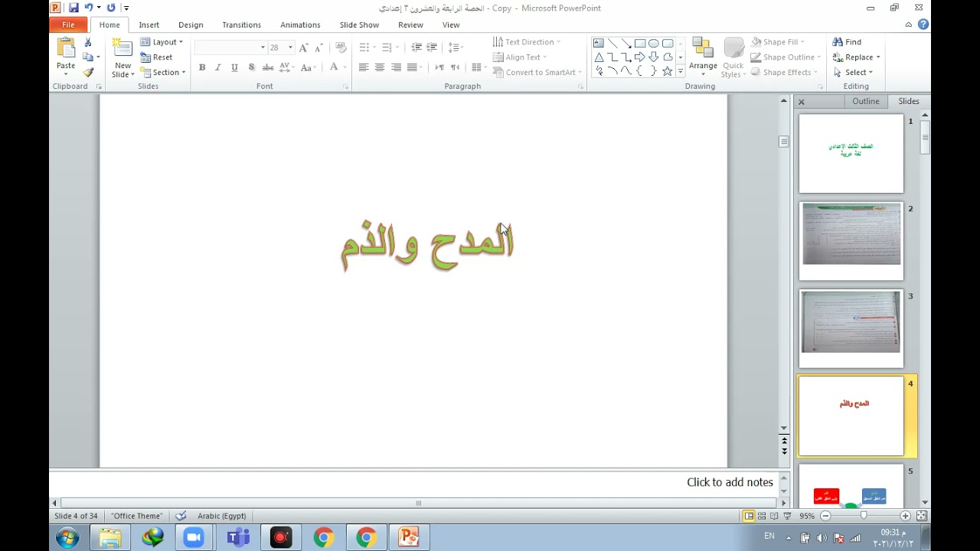
Task: Click the spell check icon in status bar
Action: (181, 516)
